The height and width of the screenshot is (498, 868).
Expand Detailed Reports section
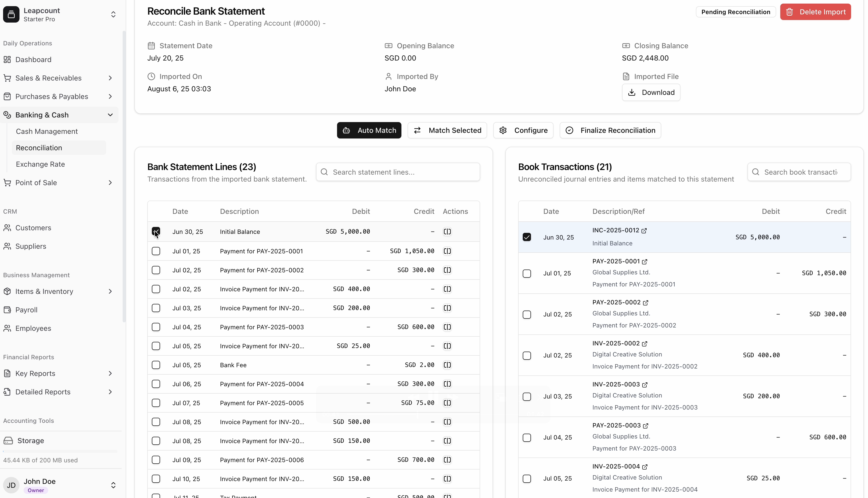point(59,392)
